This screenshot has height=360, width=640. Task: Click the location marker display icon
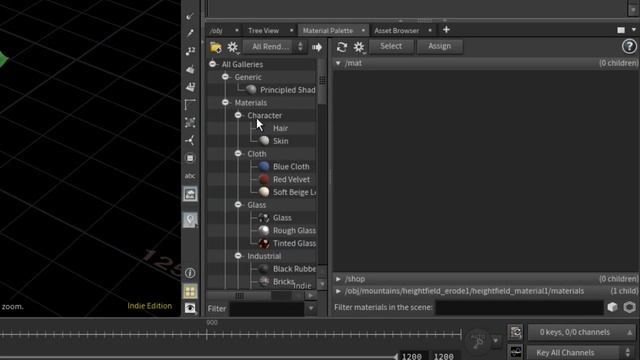pyautogui.click(x=190, y=220)
